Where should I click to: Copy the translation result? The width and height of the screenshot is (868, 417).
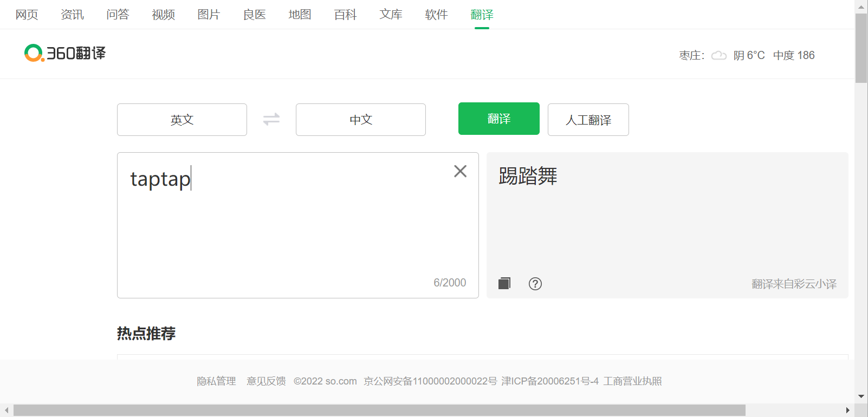click(x=504, y=283)
